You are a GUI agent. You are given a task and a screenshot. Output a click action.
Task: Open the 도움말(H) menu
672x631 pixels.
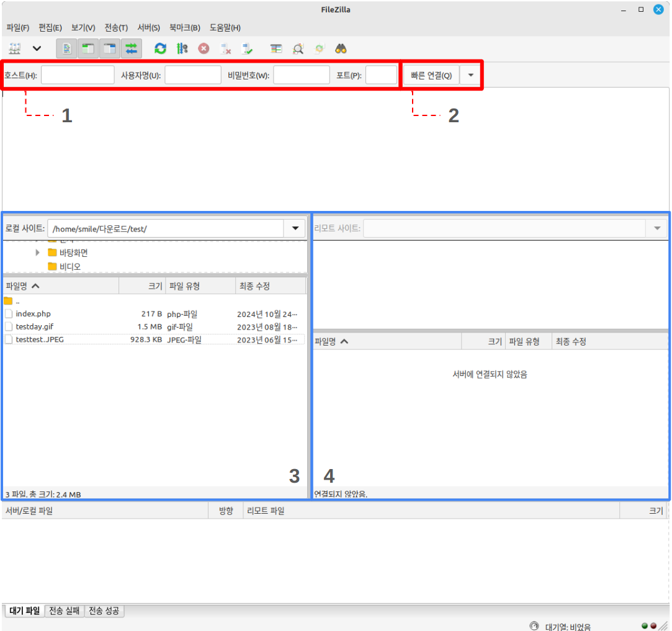pos(225,28)
